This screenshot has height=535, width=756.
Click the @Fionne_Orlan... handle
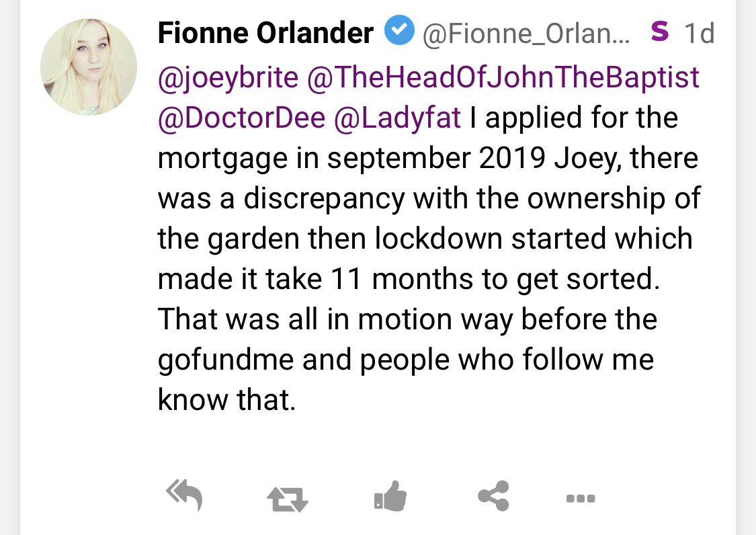pos(526,33)
